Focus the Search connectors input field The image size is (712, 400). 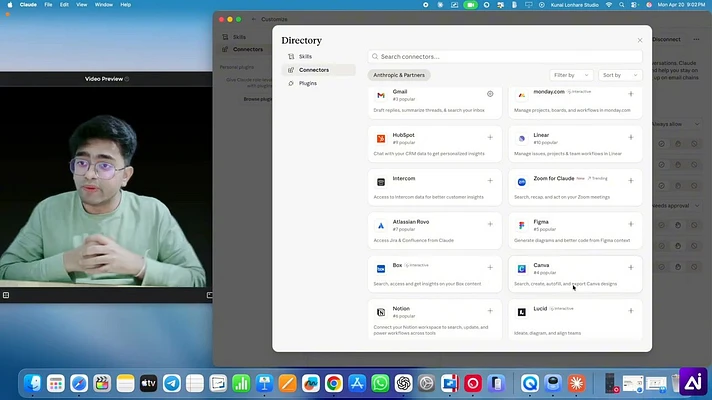[505, 57]
